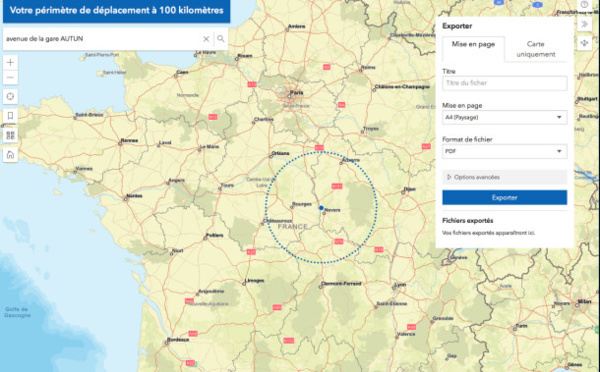Open the bookmarks icon
The height and width of the screenshot is (372, 600).
[10, 116]
